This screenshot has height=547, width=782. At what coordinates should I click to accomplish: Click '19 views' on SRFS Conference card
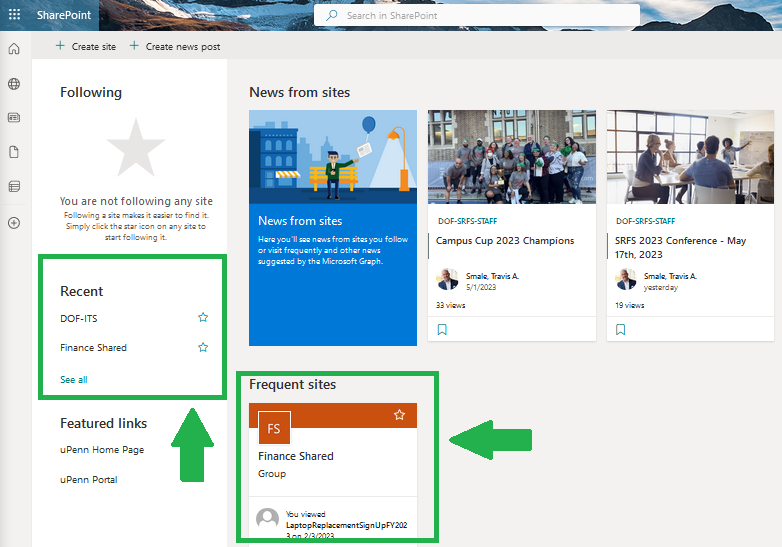(629, 305)
